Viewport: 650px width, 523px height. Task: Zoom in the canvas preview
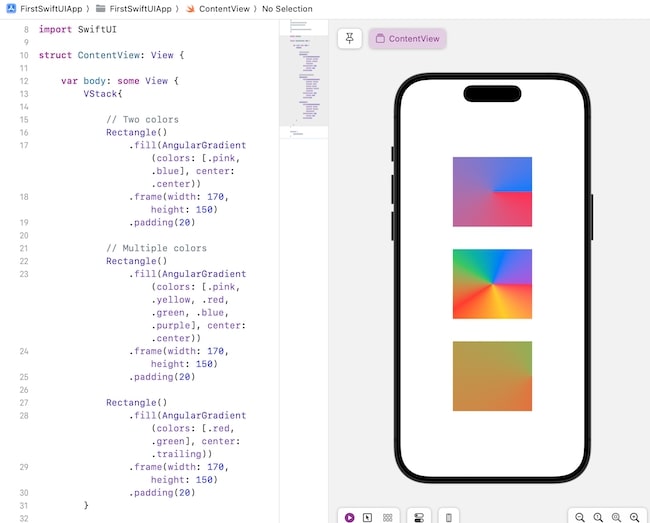click(634, 517)
